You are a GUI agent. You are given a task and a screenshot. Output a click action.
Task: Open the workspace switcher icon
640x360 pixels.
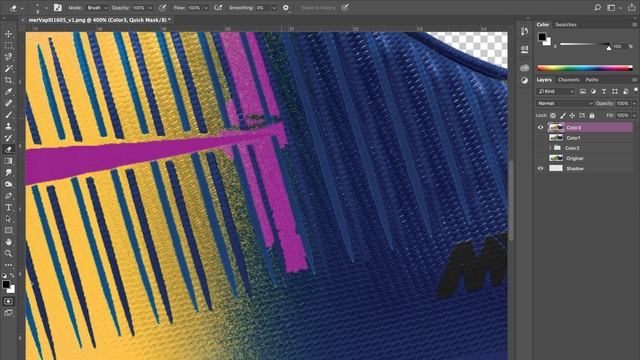tap(611, 7)
